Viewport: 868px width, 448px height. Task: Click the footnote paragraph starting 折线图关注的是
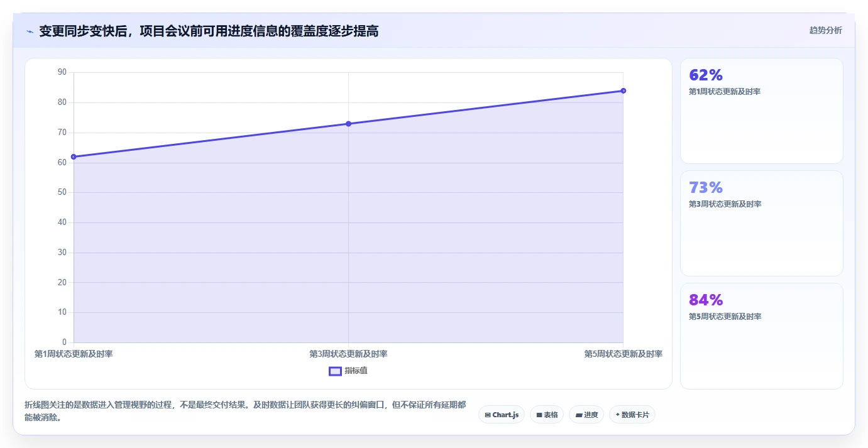(245, 411)
